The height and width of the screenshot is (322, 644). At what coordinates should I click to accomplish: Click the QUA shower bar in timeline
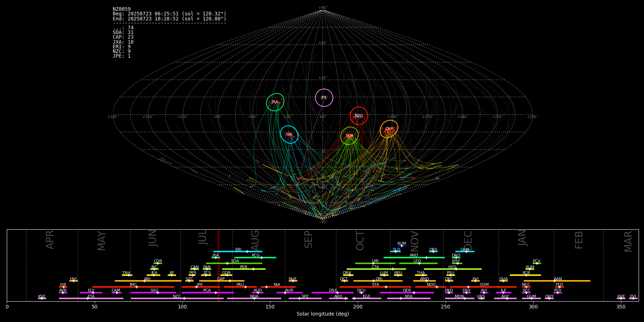point(503,281)
